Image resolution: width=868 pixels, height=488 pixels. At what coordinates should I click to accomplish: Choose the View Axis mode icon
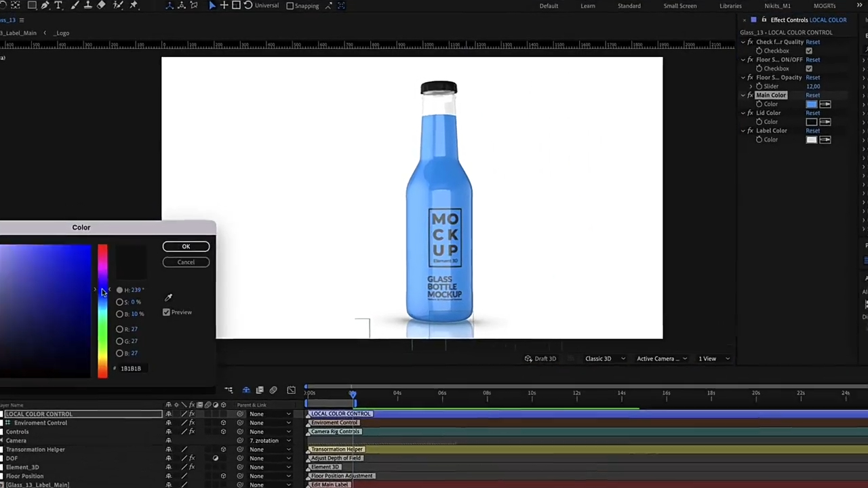tap(194, 5)
